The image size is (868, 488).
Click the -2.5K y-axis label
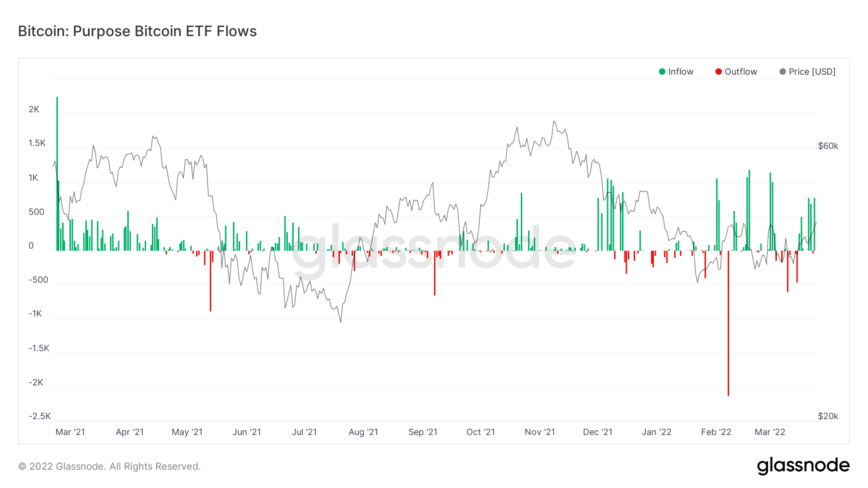coord(40,416)
